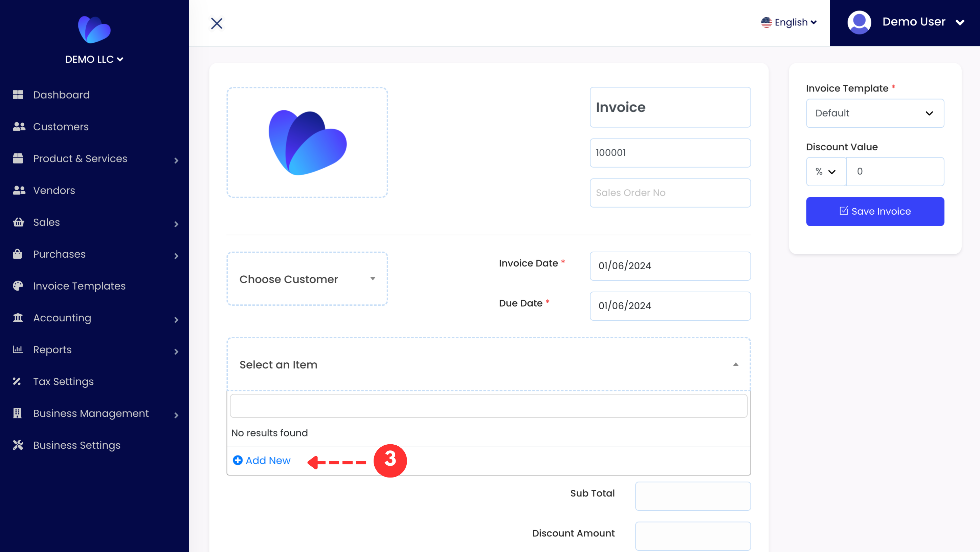Close the sidebar with the X icon
This screenshot has width=980, height=552.
(217, 24)
